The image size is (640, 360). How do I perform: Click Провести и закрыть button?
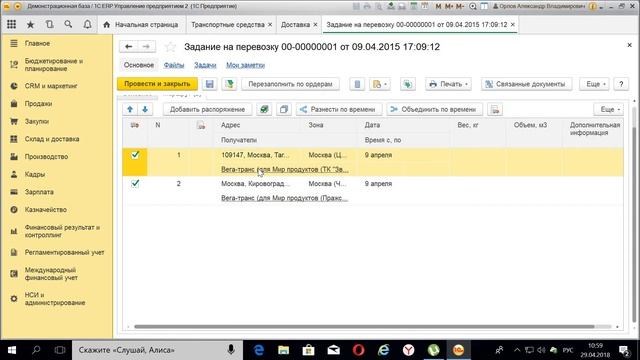click(x=157, y=84)
